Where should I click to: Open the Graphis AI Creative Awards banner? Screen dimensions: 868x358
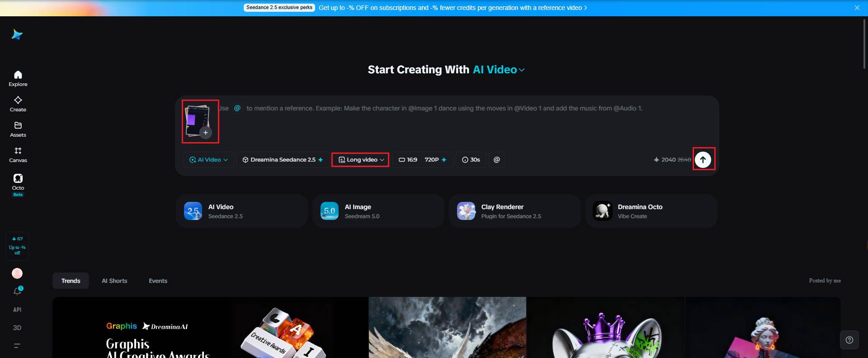coord(210,328)
